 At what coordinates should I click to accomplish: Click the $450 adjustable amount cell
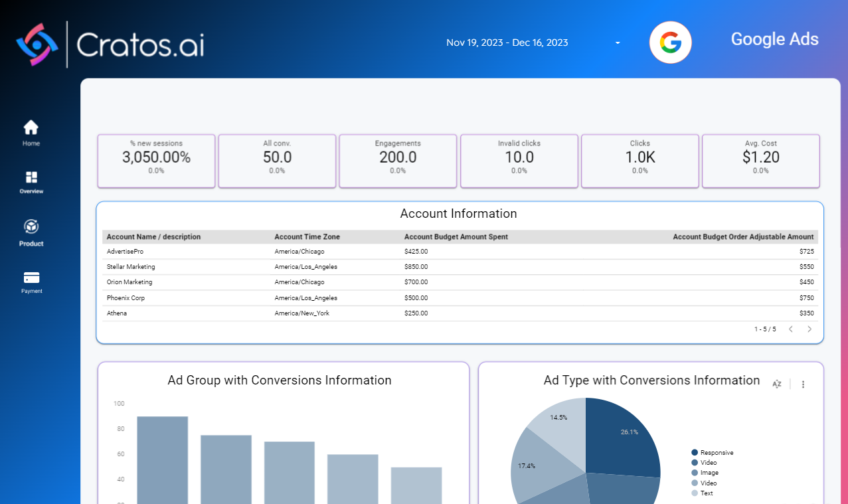pos(807,282)
